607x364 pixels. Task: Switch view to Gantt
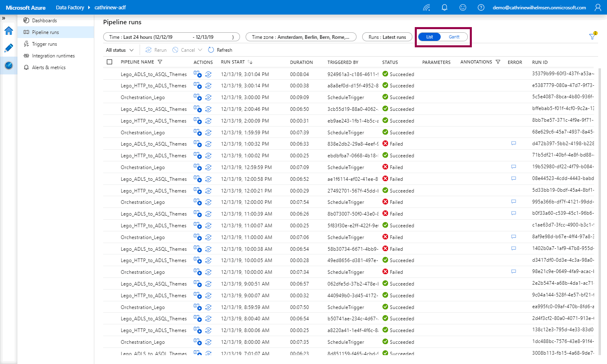click(x=454, y=37)
